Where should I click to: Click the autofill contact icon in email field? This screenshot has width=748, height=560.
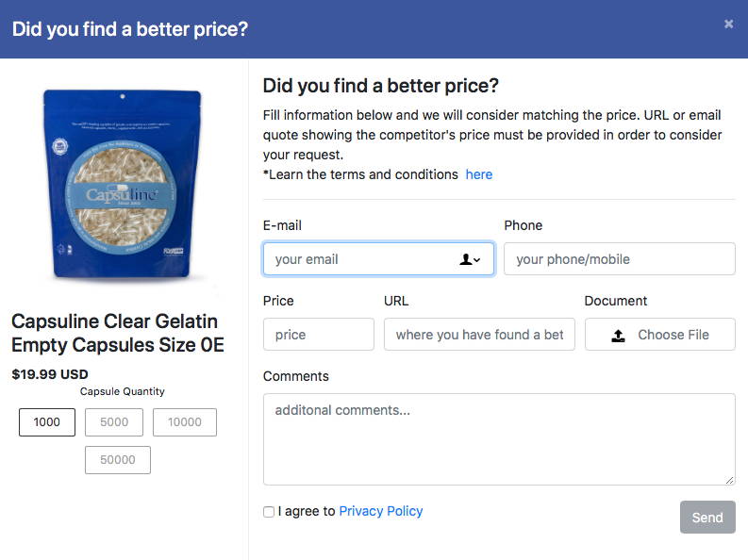[466, 259]
